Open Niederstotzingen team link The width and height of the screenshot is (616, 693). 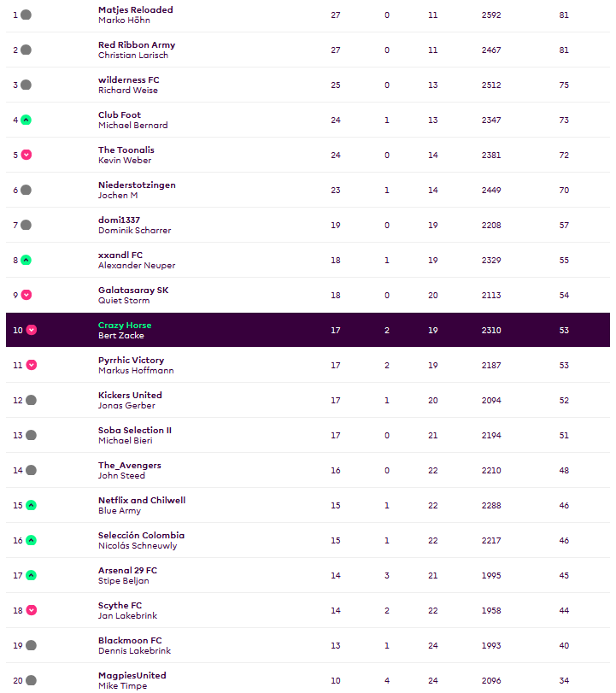137,185
